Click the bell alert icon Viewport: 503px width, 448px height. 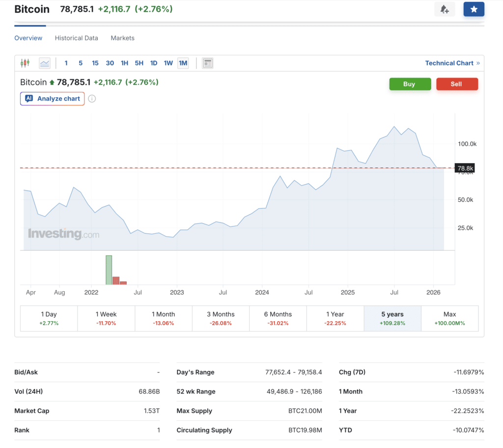444,9
